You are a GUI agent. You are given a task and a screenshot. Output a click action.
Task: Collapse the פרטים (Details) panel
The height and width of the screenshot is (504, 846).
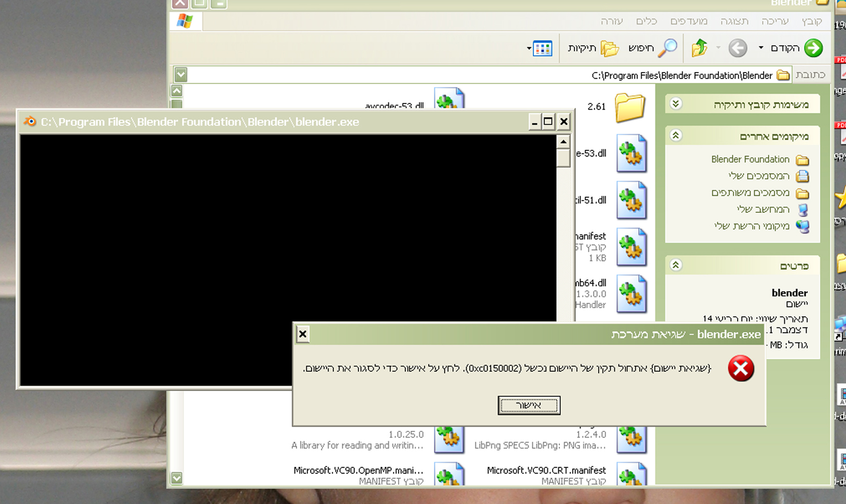(675, 265)
